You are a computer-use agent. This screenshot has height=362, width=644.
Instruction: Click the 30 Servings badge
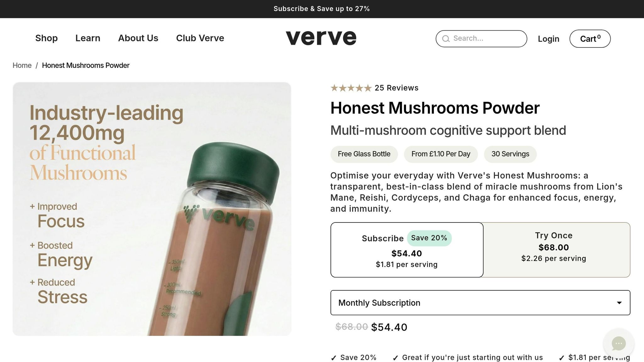pyautogui.click(x=510, y=154)
